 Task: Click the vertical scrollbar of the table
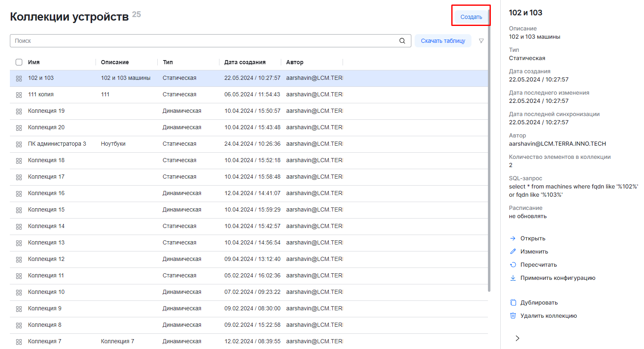[x=489, y=165]
